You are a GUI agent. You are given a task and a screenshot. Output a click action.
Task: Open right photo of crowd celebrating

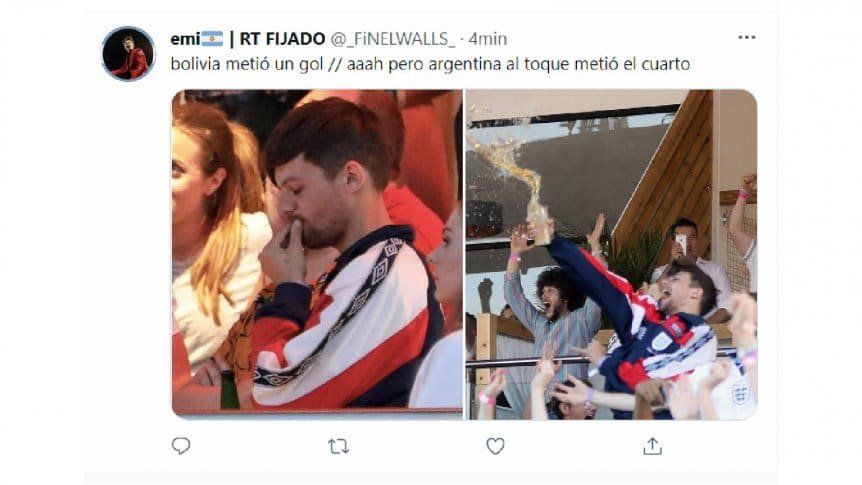coord(611,255)
